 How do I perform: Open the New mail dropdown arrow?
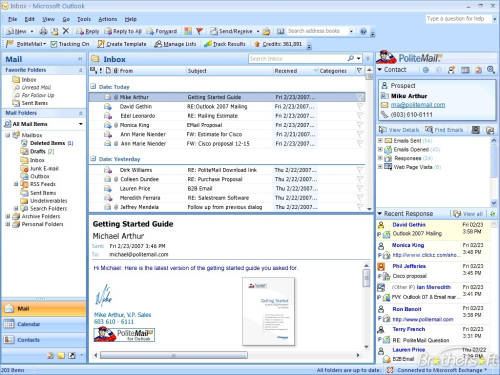tap(32, 31)
